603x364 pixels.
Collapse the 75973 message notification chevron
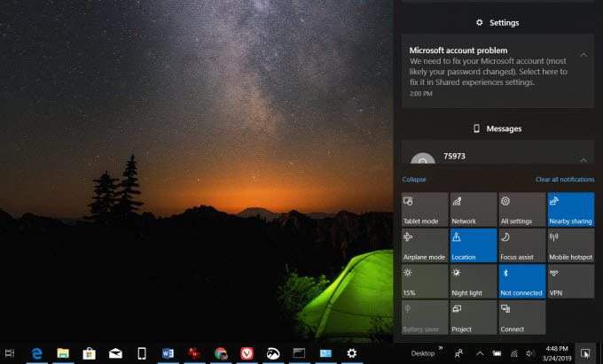tap(583, 159)
